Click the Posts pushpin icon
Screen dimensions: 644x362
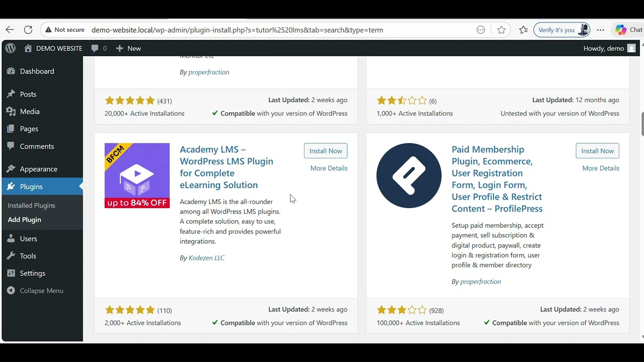pyautogui.click(x=11, y=94)
